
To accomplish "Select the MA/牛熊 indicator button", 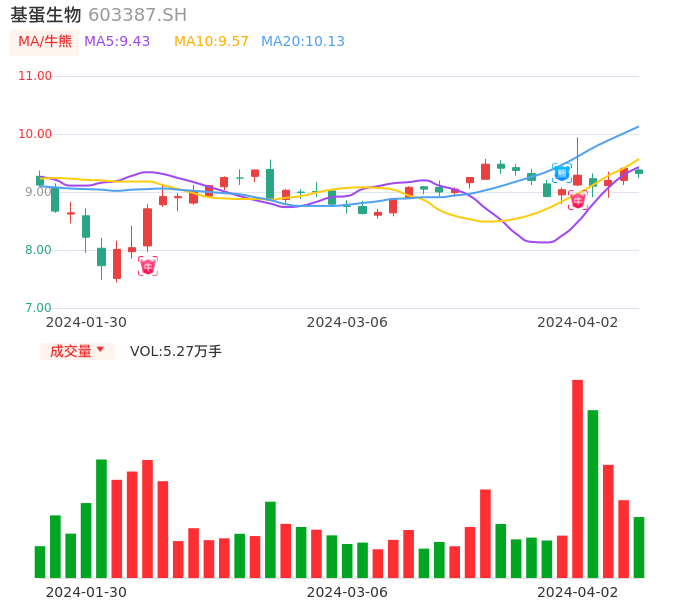I will [45, 42].
